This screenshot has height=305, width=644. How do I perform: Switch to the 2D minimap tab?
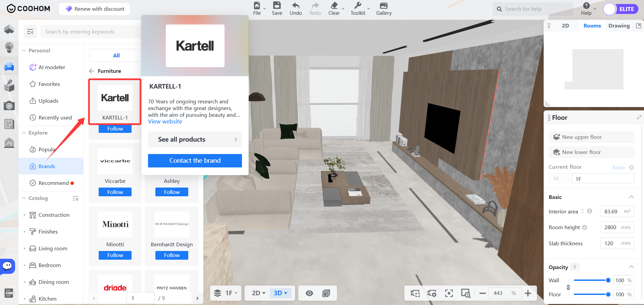coord(565,26)
